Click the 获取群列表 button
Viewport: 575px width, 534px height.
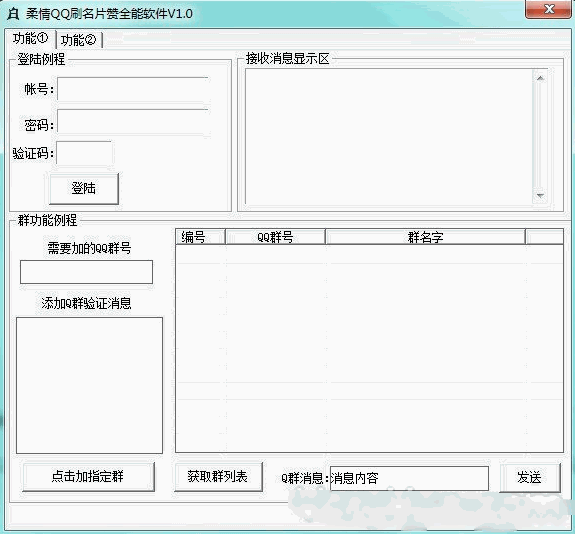219,476
